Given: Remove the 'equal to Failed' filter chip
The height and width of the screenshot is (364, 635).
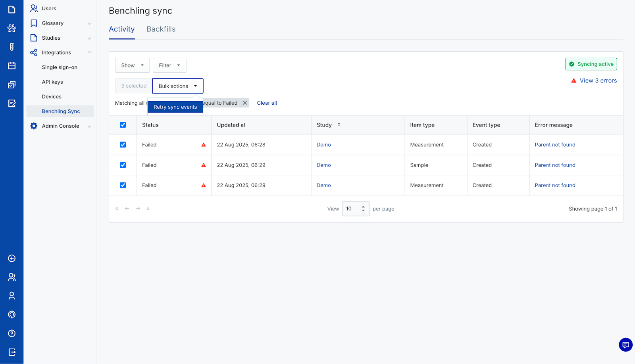Looking at the screenshot, I should point(245,103).
